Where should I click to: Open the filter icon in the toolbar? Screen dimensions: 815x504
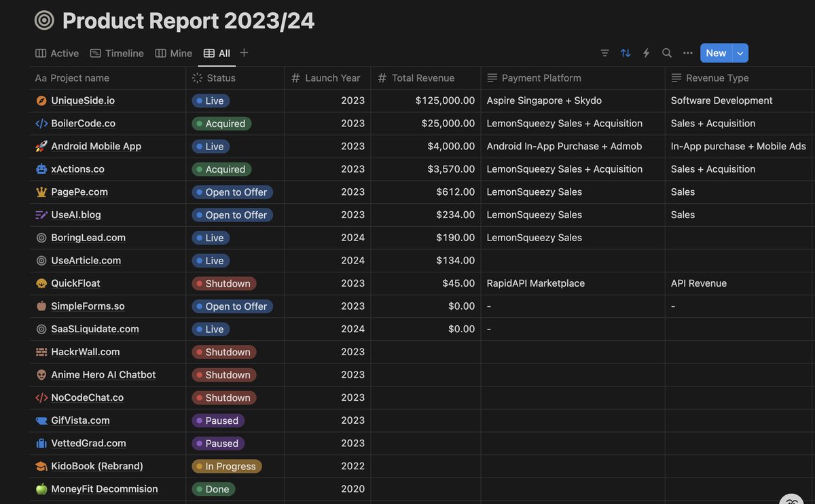coord(604,53)
